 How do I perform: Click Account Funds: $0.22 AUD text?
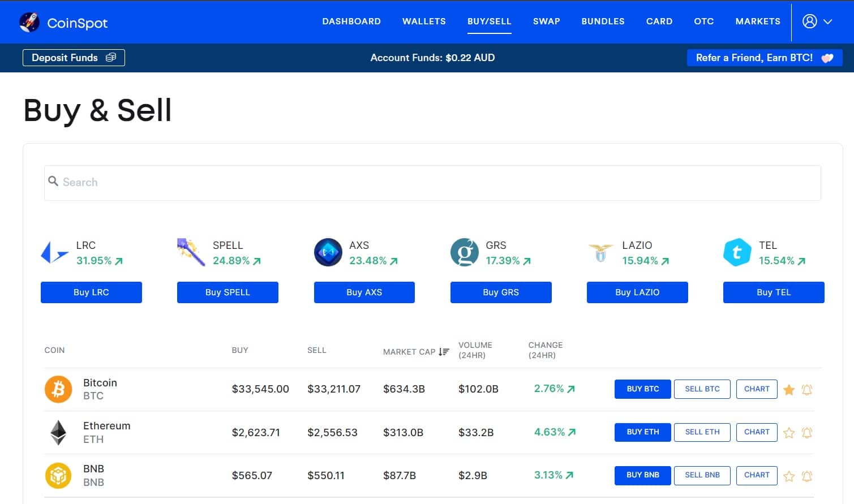[432, 58]
